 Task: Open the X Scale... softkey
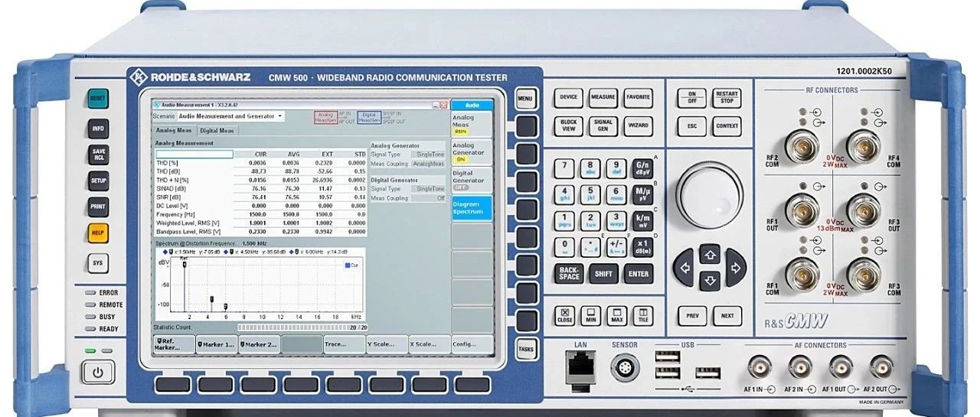point(430,345)
